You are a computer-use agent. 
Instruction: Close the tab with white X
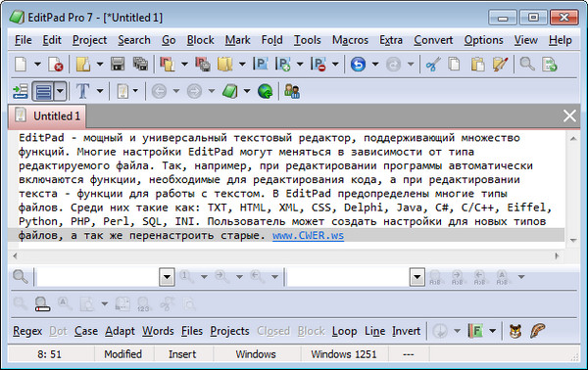click(x=569, y=116)
